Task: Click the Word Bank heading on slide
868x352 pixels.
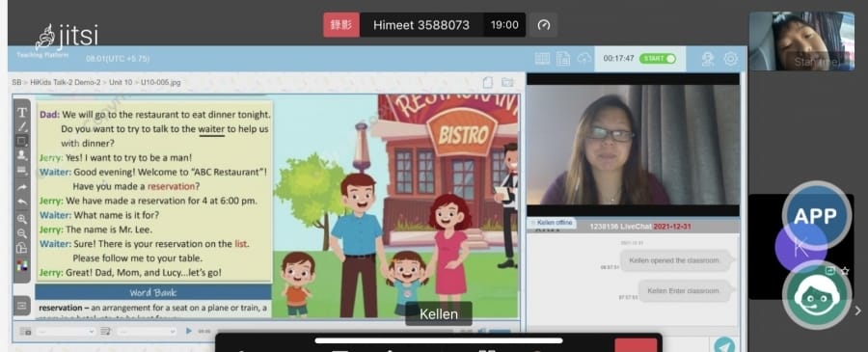Action: (152, 293)
